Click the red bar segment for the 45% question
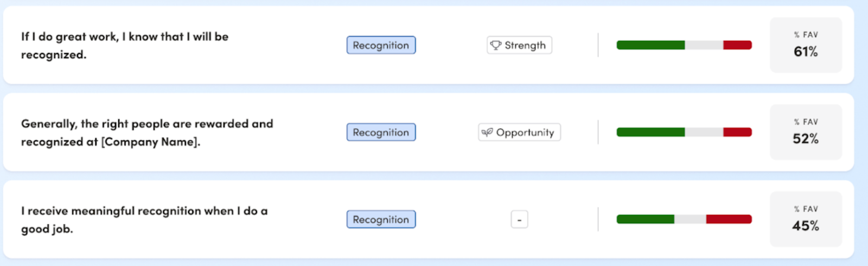This screenshot has height=266, width=868. point(729,219)
